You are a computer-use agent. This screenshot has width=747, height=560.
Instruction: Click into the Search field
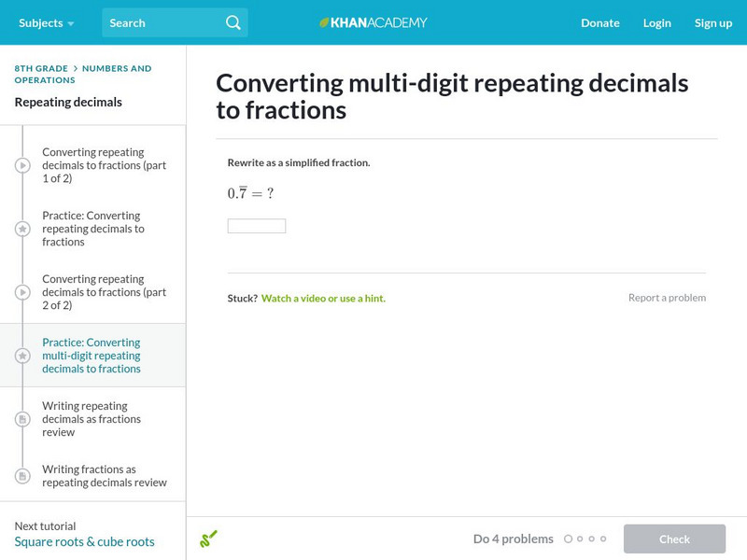[x=175, y=22]
